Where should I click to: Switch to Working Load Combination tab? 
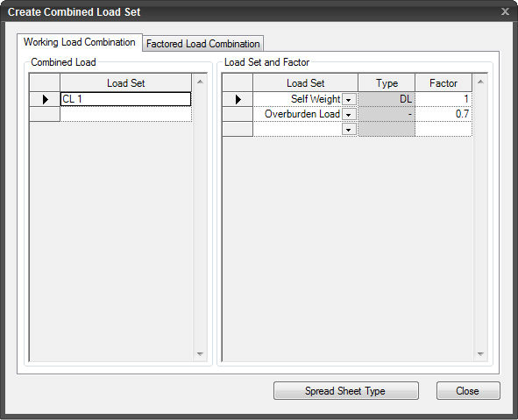tap(79, 42)
